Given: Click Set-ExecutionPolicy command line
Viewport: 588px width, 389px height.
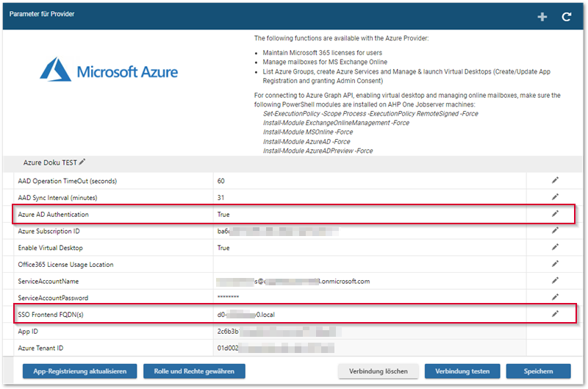Looking at the screenshot, I should [x=370, y=114].
